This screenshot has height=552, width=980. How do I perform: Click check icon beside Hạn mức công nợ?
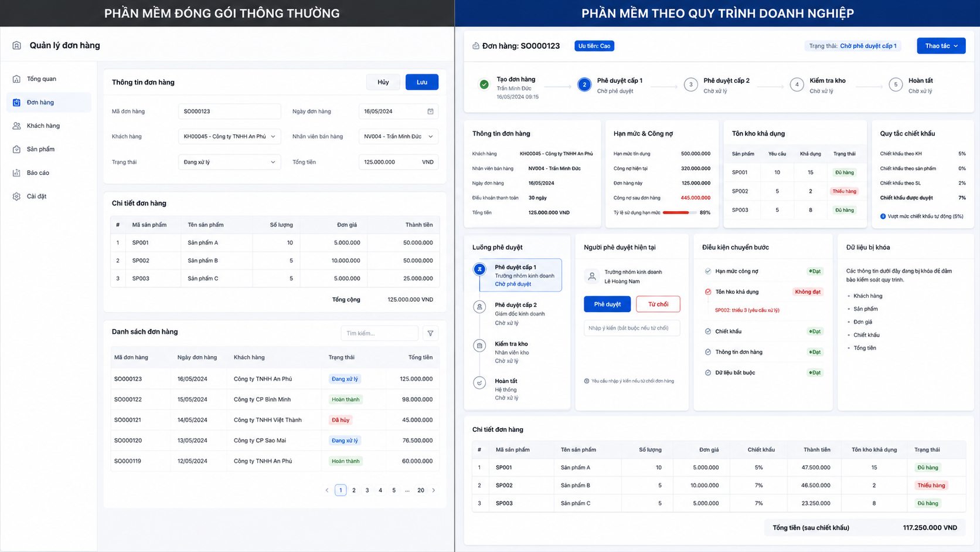708,271
